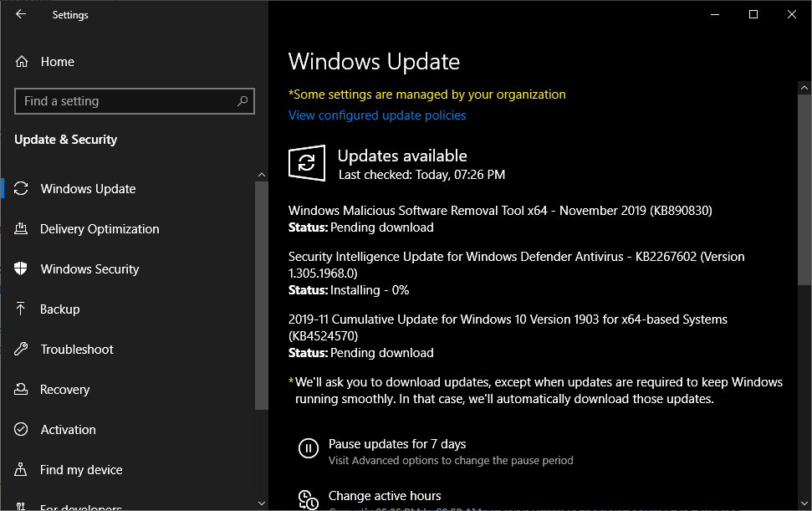
Task: Click the Delivery Optimization icon
Action: [x=21, y=228]
